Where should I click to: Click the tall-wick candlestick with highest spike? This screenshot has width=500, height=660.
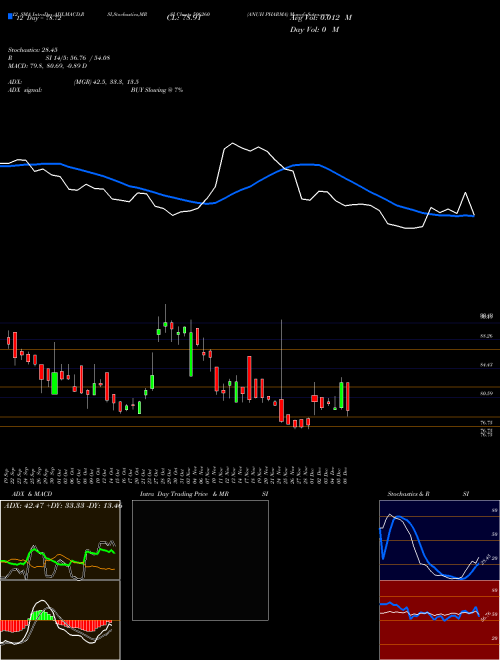[281, 371]
